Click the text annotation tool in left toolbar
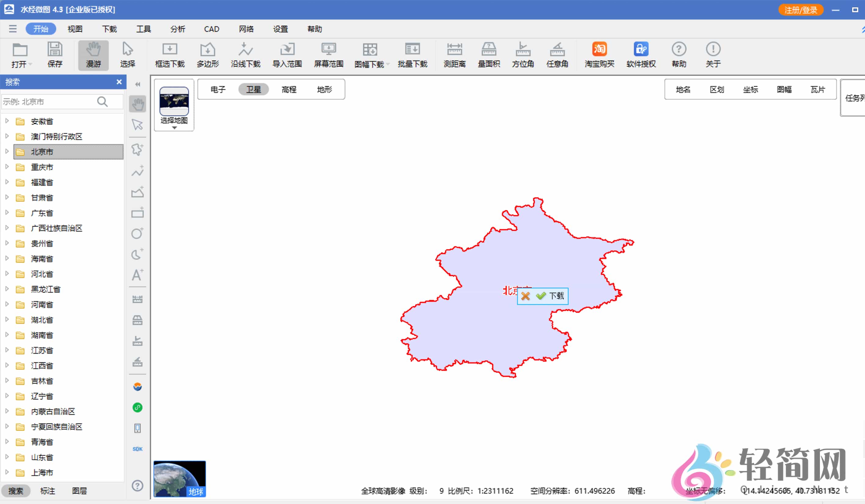 pos(137,275)
